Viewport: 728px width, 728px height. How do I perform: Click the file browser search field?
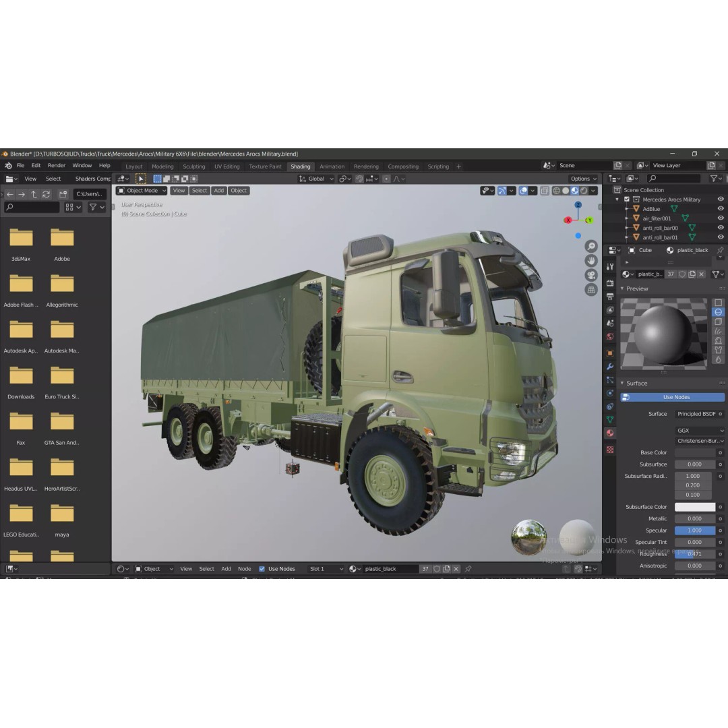pos(32,207)
